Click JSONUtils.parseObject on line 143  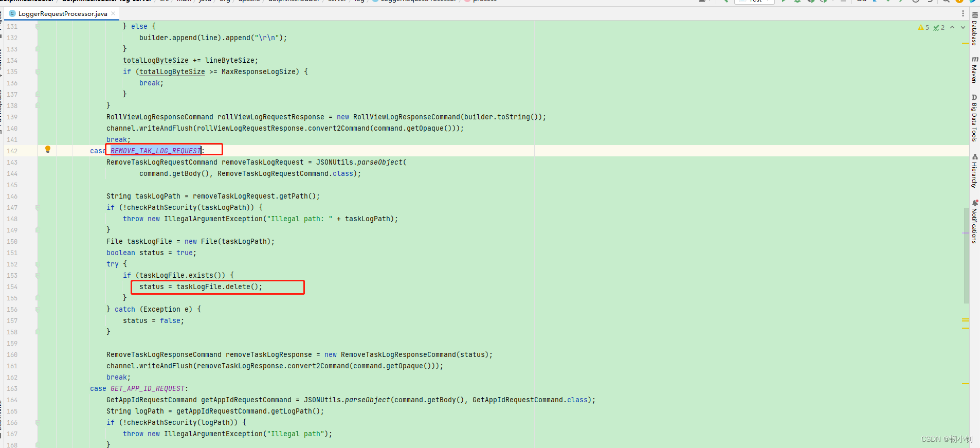point(359,162)
